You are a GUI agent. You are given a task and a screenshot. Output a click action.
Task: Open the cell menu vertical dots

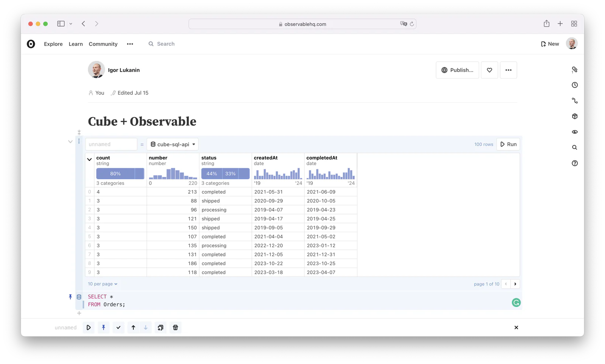79,141
